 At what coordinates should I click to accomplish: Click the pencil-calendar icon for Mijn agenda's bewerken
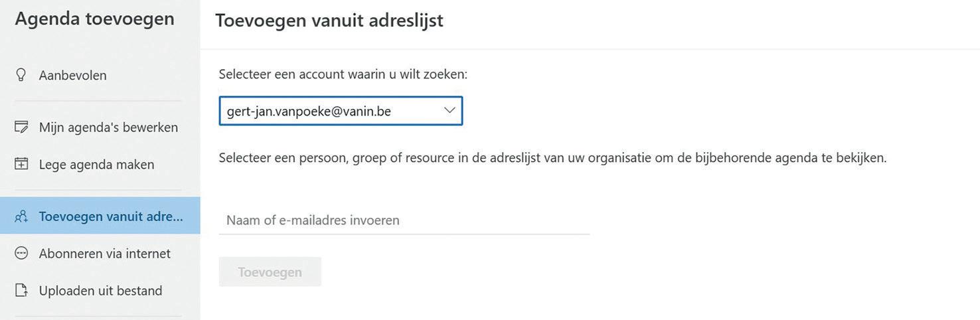coord(21,127)
